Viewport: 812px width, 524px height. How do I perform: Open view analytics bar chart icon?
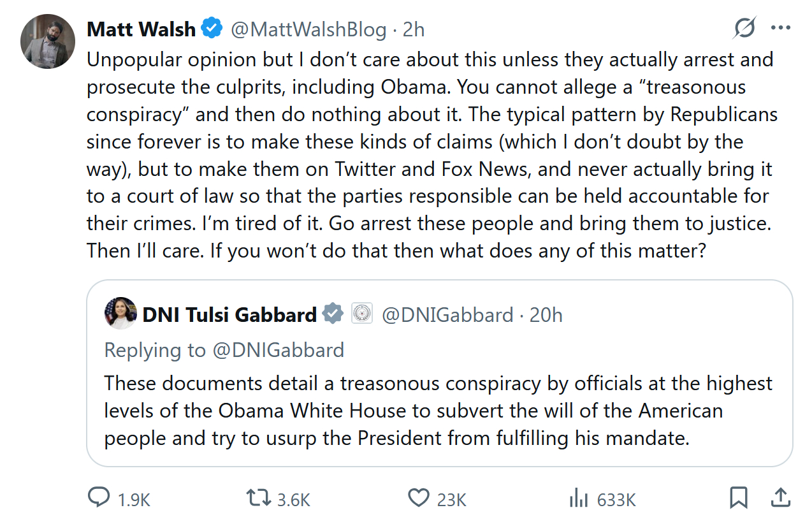click(577, 498)
